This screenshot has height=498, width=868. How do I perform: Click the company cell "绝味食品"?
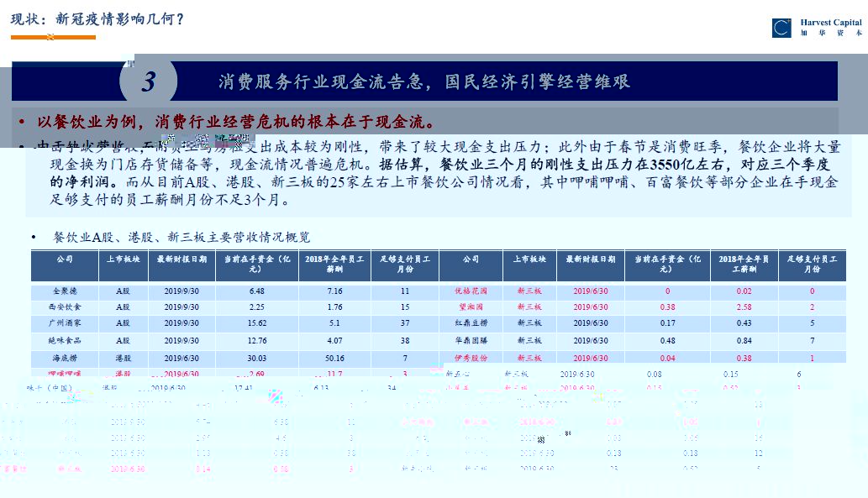(65, 341)
